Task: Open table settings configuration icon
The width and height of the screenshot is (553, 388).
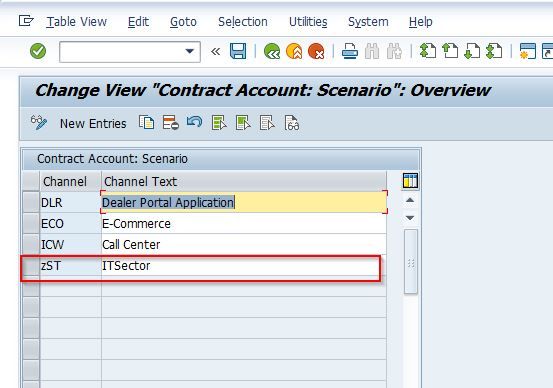Action: [410, 181]
